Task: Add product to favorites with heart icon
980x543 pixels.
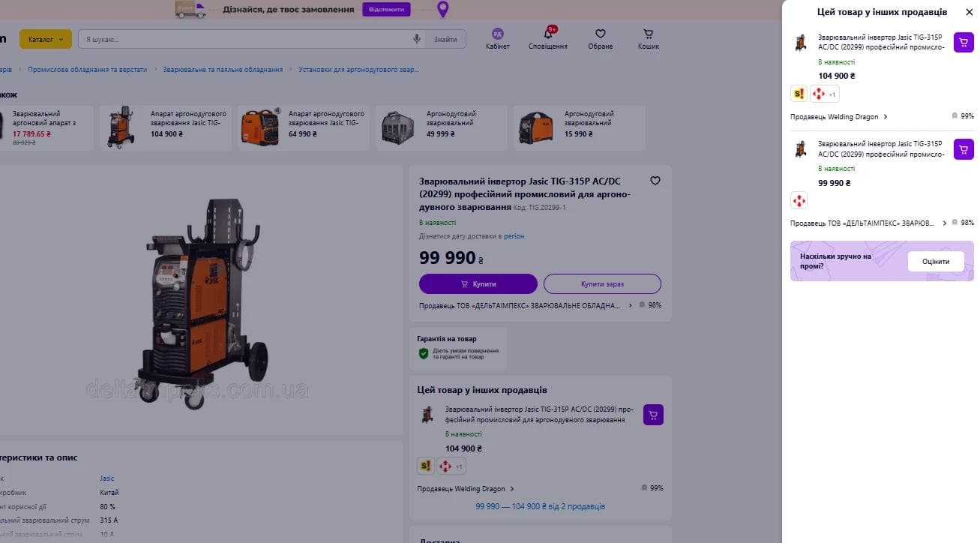Action: click(x=655, y=181)
